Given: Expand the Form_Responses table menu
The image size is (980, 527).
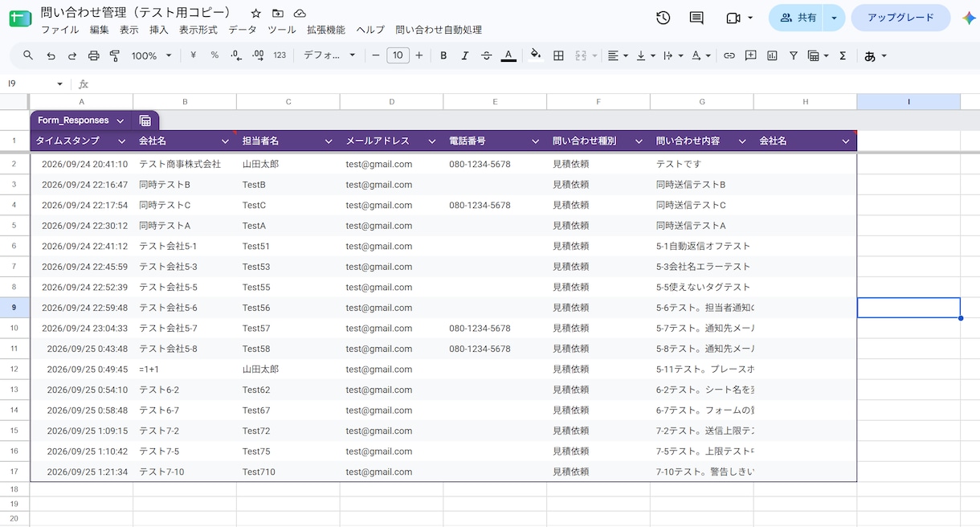Looking at the screenshot, I should (120, 121).
